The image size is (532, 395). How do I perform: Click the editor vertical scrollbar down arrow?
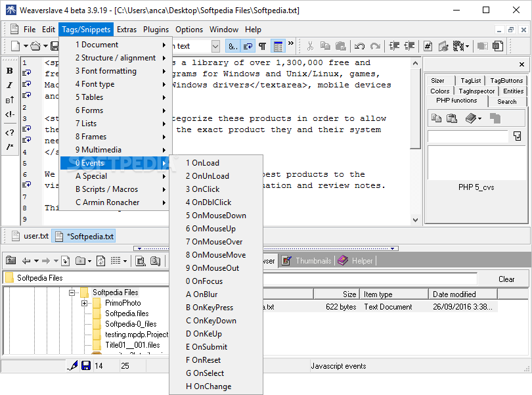[415, 220]
